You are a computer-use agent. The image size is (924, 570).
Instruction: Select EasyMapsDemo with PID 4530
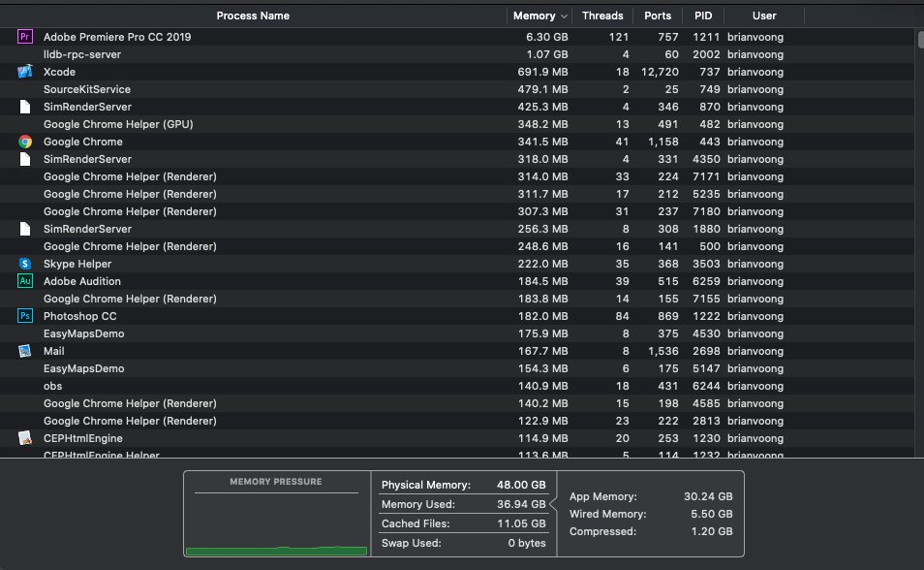457,333
